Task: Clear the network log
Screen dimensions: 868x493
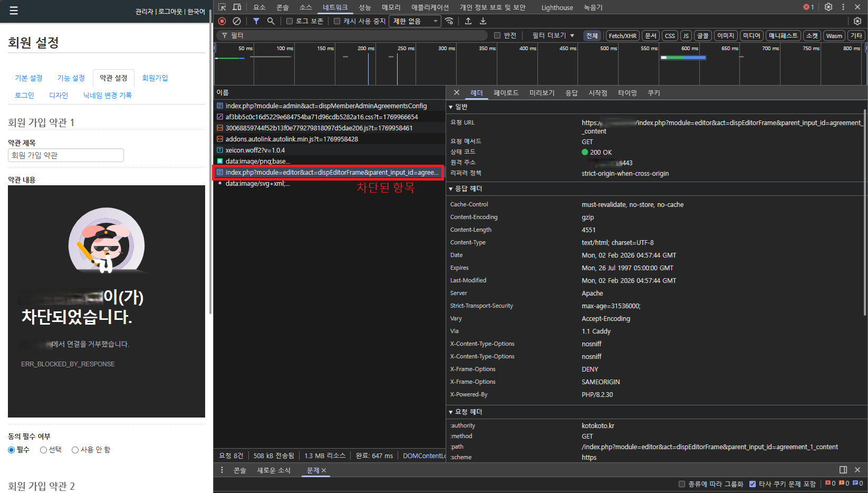Action: click(x=237, y=21)
